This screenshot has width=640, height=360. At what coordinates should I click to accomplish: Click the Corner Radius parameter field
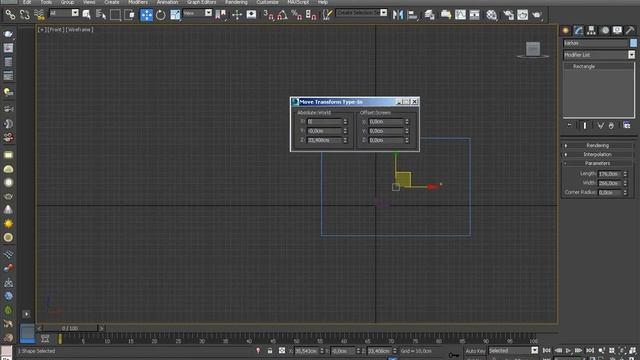click(610, 192)
